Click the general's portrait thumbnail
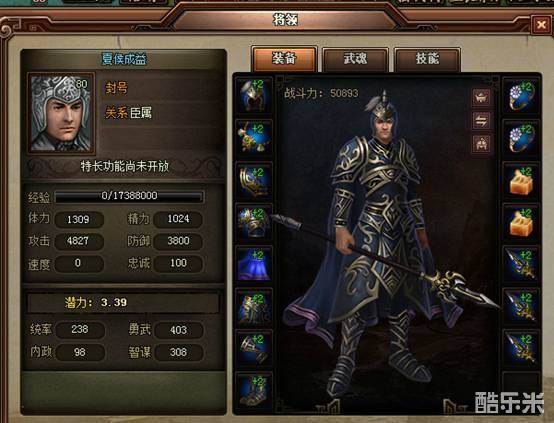 pyautogui.click(x=61, y=113)
